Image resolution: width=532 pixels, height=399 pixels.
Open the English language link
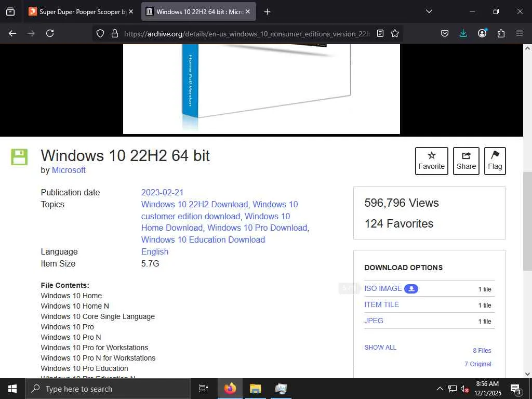pyautogui.click(x=155, y=251)
